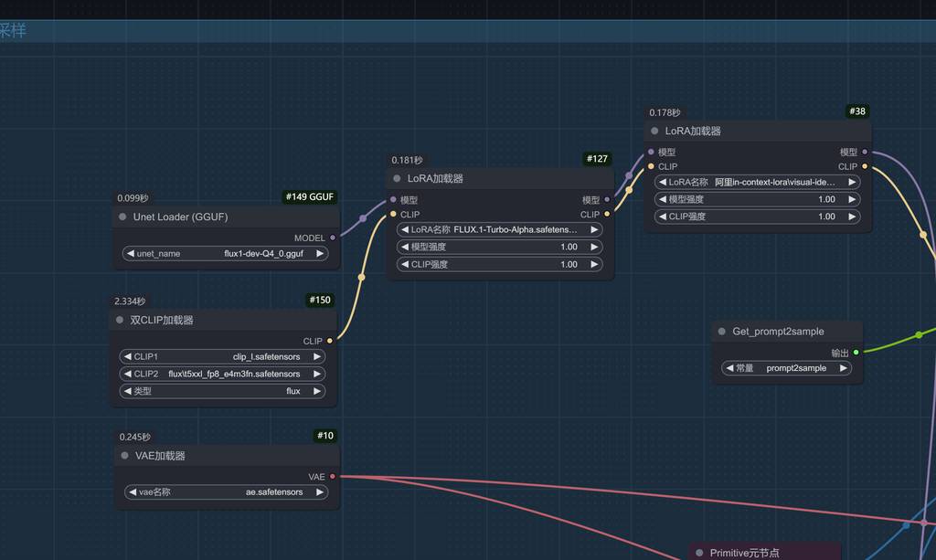This screenshot has height=560, width=936.
Task: Click the #149 GGUF badge
Action: point(311,196)
